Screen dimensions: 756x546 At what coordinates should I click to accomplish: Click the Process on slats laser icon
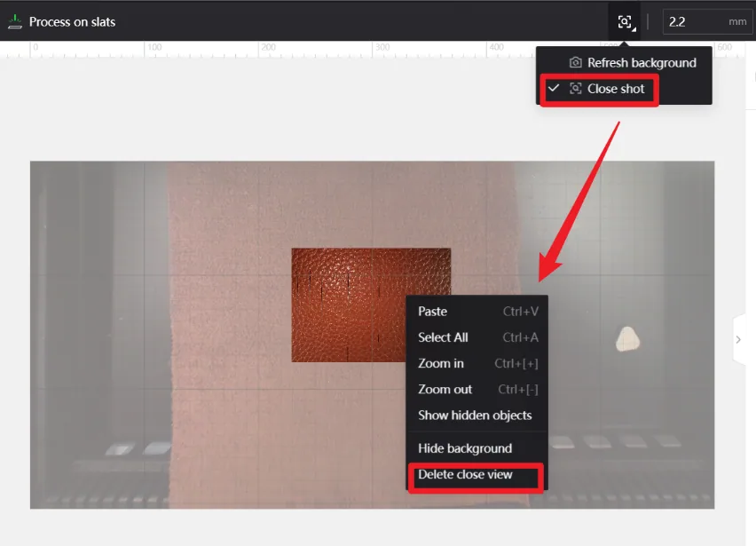pyautogui.click(x=15, y=21)
